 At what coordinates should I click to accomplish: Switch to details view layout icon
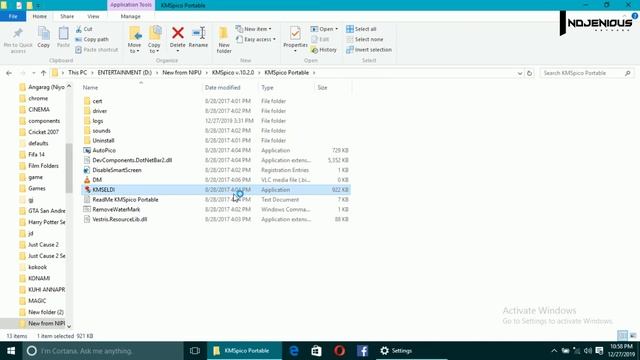click(x=622, y=336)
